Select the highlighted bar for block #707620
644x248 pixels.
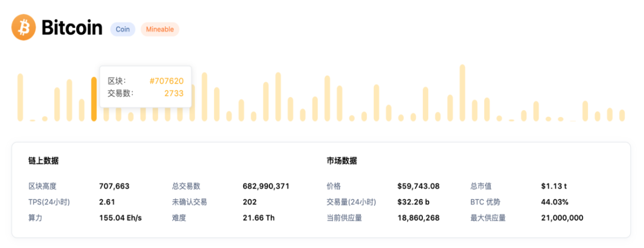[94, 99]
